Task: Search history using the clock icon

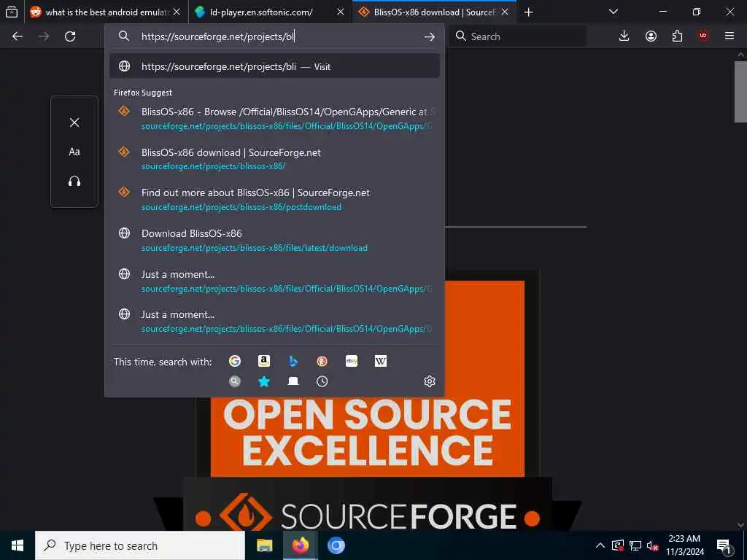Action: tap(322, 381)
